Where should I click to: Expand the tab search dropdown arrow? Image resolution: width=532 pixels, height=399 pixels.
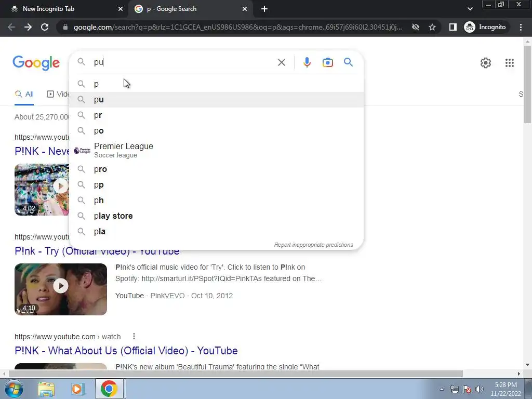click(x=470, y=9)
